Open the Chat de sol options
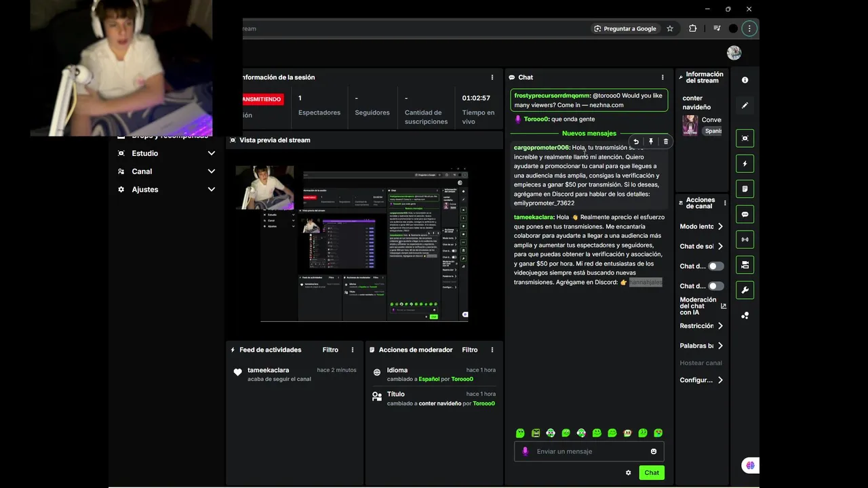 701,246
